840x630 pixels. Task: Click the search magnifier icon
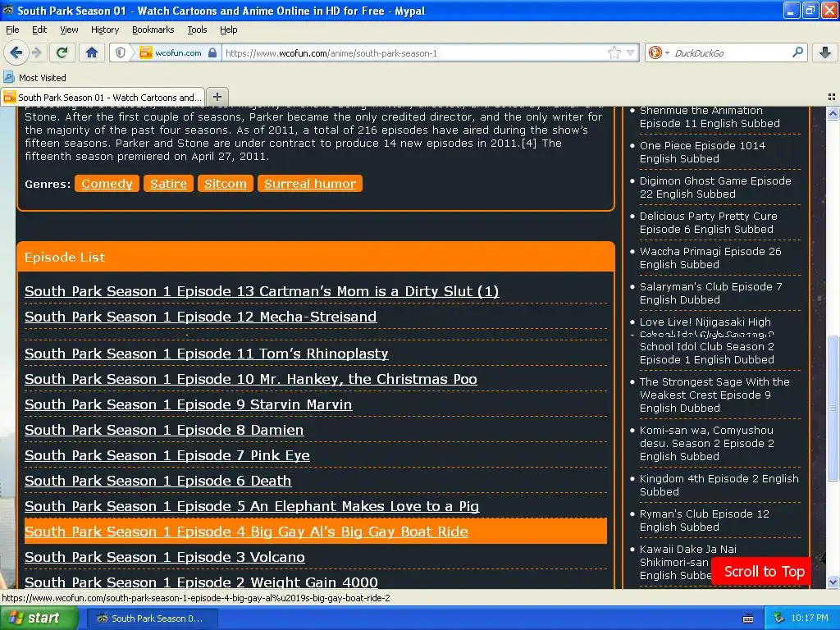click(x=797, y=52)
